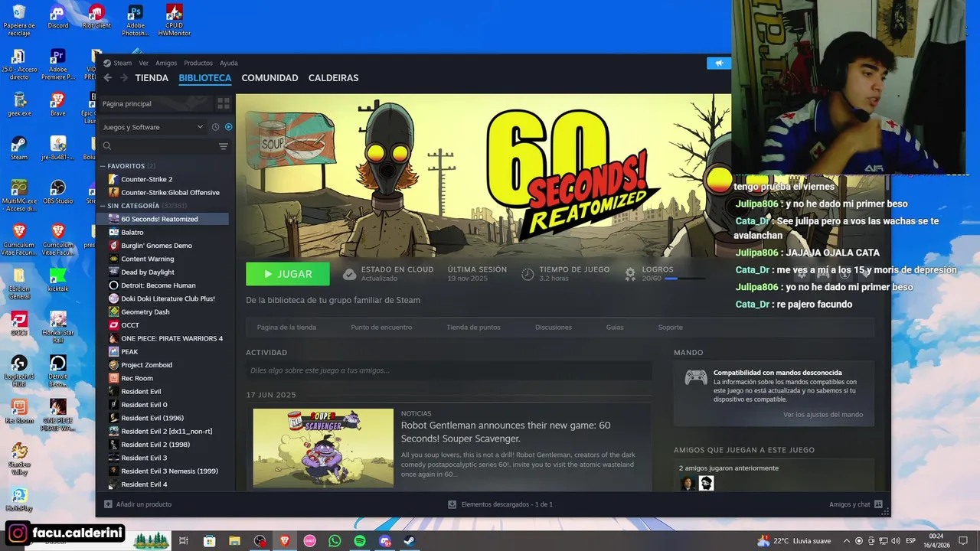Click the green JUGAR button
The width and height of the screenshot is (980, 551).
click(288, 274)
